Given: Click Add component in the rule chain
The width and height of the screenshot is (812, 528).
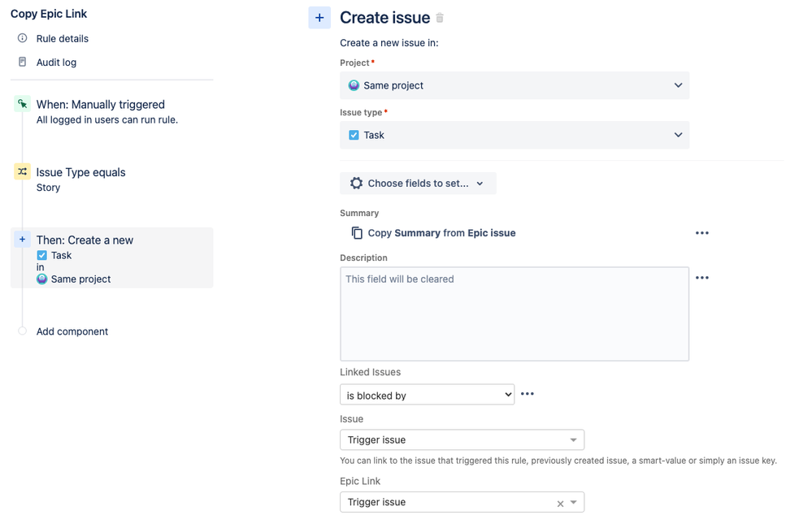Looking at the screenshot, I should (72, 331).
